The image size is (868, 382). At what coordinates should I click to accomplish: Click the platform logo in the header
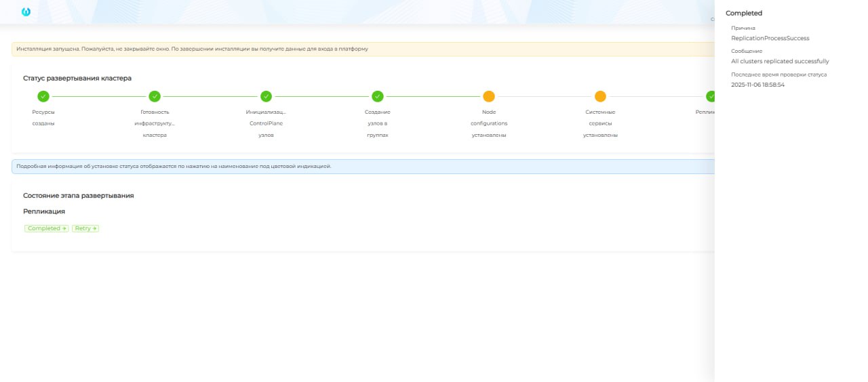(x=26, y=12)
